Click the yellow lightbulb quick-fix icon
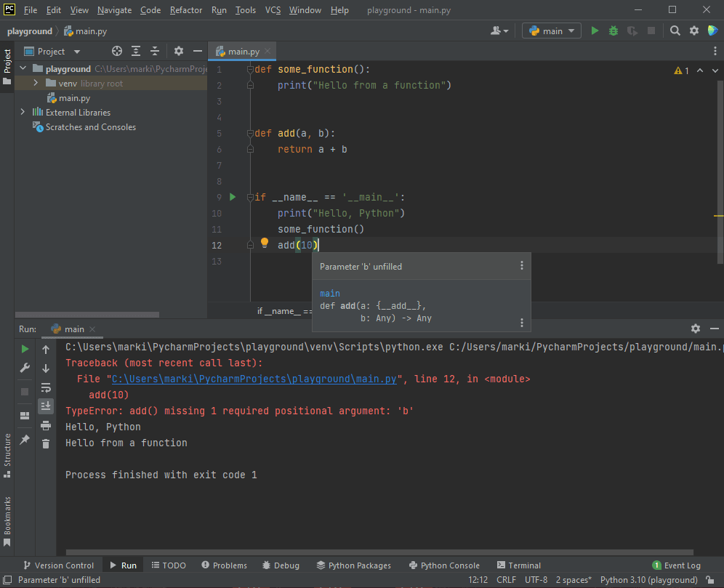 point(265,244)
